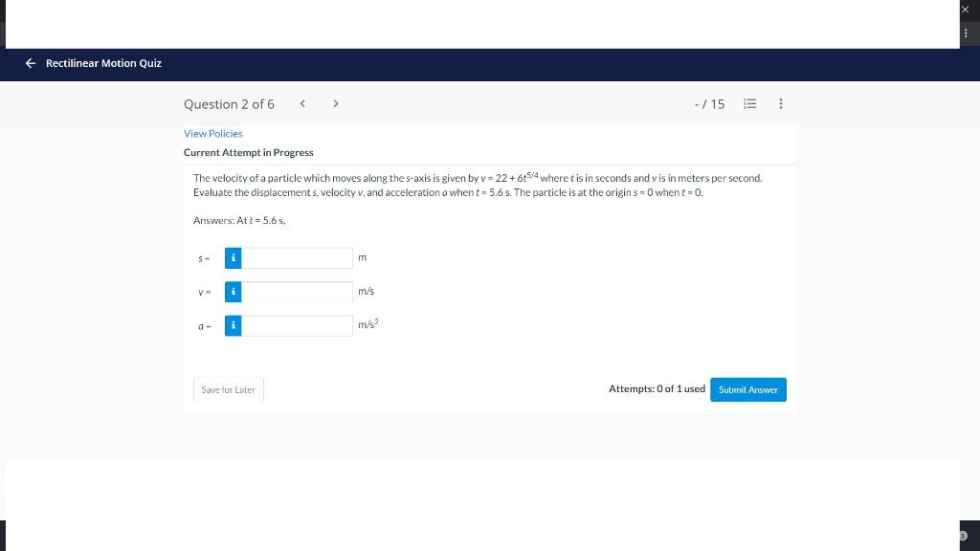The width and height of the screenshot is (980, 551).
Task: Click the 'Question 2 of 6' heading
Action: [x=229, y=104]
